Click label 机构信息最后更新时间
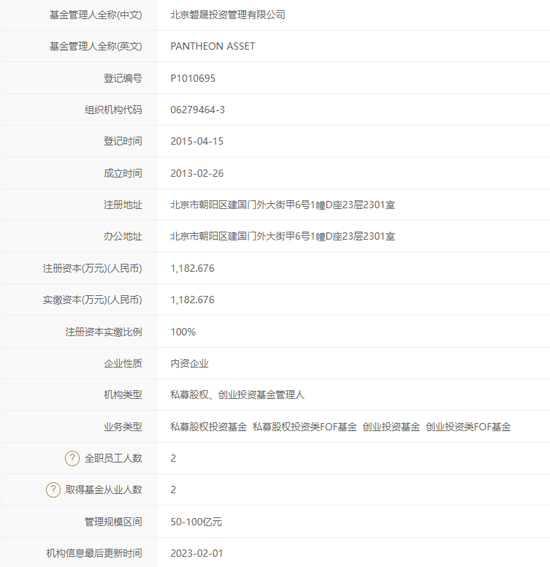 click(x=94, y=553)
